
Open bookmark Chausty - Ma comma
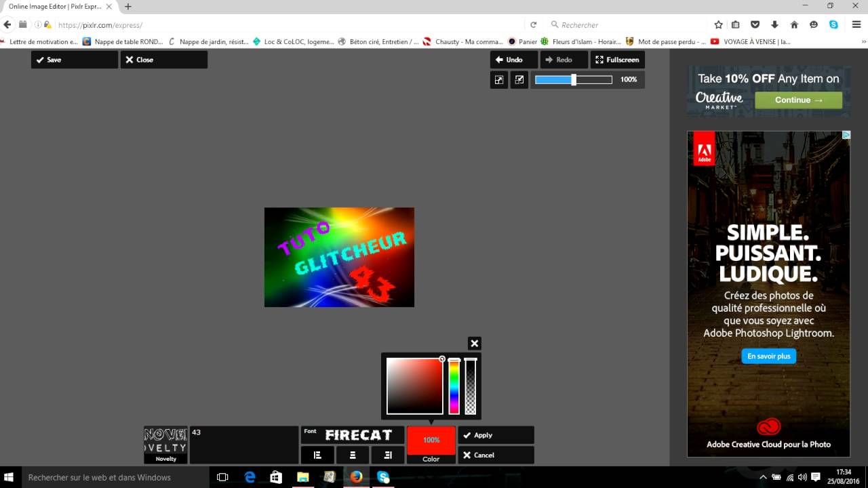(x=463, y=41)
